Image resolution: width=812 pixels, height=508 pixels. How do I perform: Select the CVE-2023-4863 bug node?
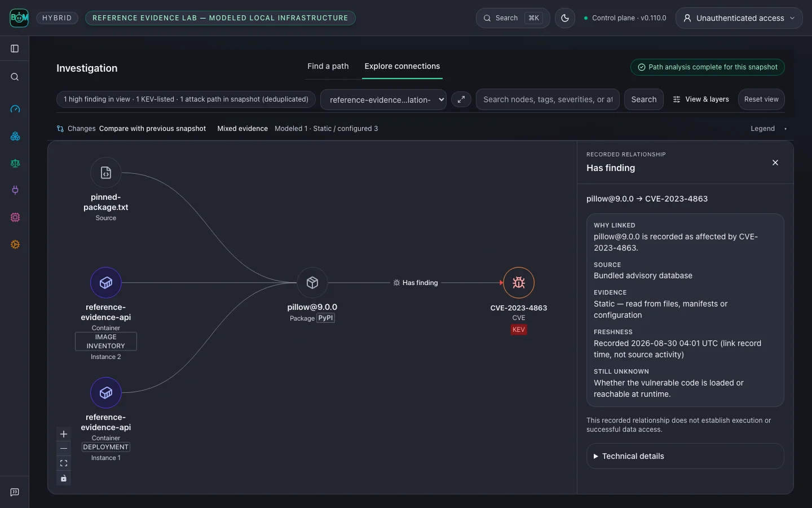click(x=519, y=283)
